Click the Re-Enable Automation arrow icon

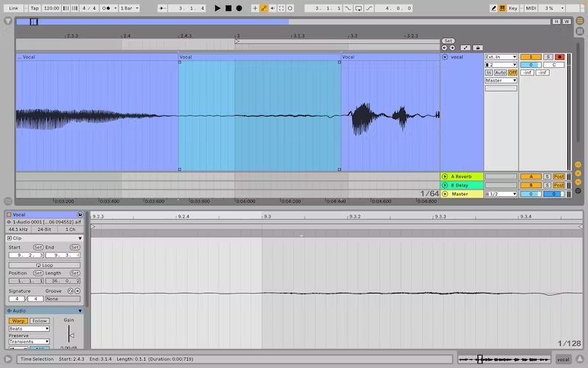(273, 8)
